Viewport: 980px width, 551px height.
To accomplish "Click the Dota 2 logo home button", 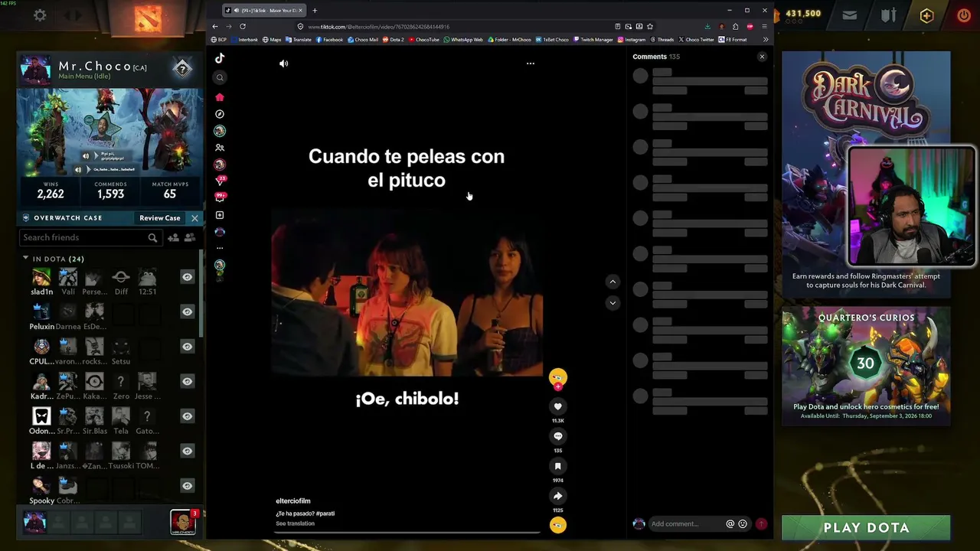I will click(x=148, y=17).
